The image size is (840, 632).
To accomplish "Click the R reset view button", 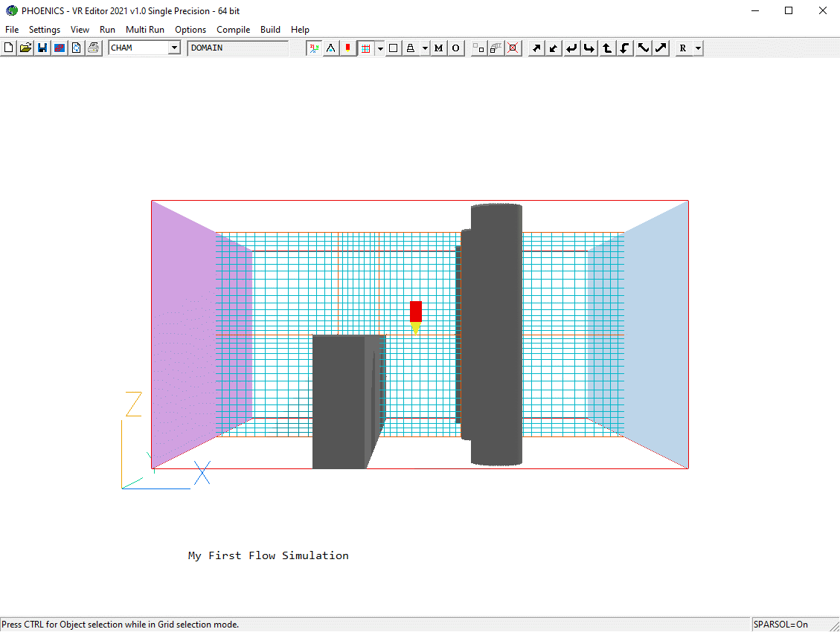I will tap(683, 48).
